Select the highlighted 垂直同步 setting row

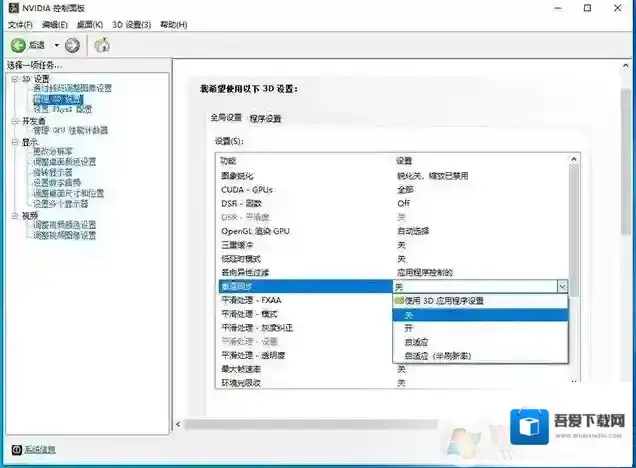(x=306, y=287)
